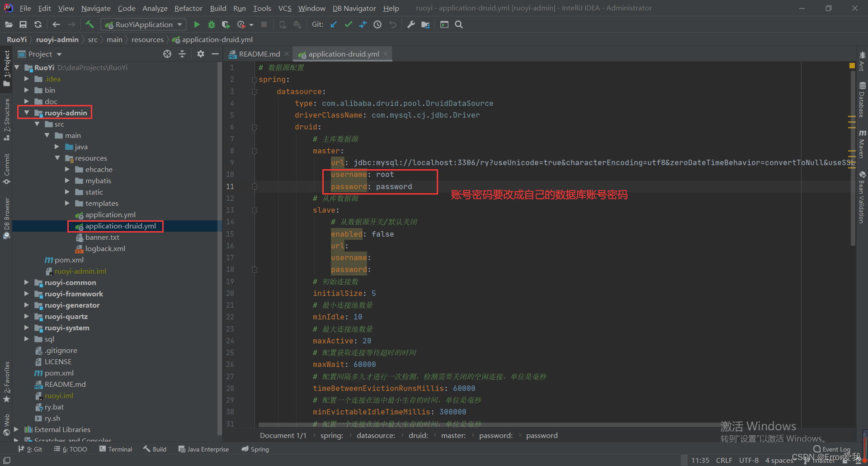Click the Build project hammer icon
Image resolution: width=868 pixels, height=466 pixels.
(90, 24)
